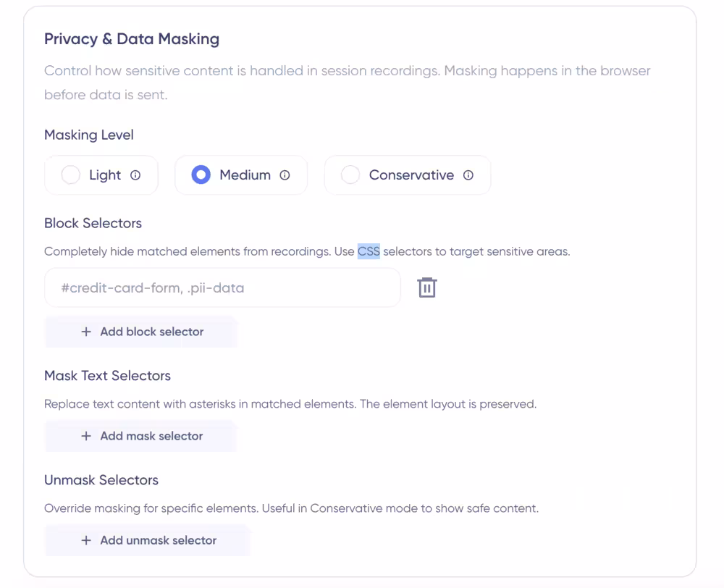The height and width of the screenshot is (588, 724).
Task: Add a new mask selector
Action: click(x=141, y=436)
